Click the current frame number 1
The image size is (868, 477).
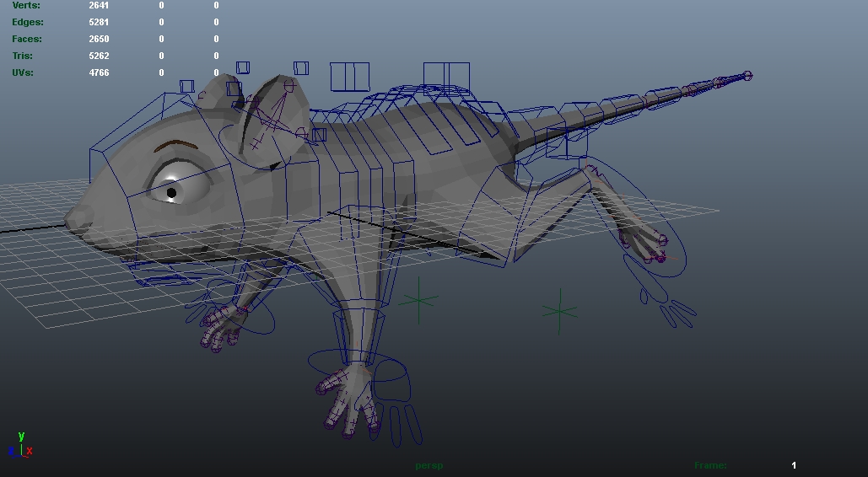793,465
